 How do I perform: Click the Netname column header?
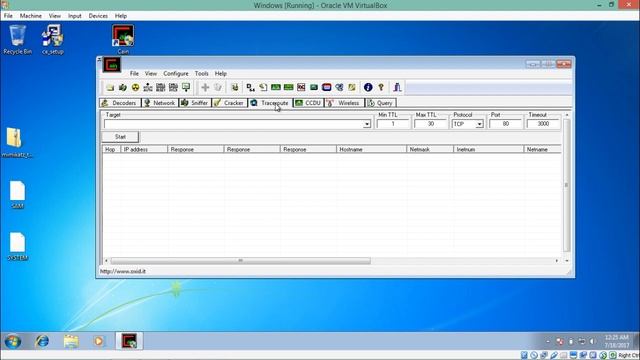pos(542,149)
